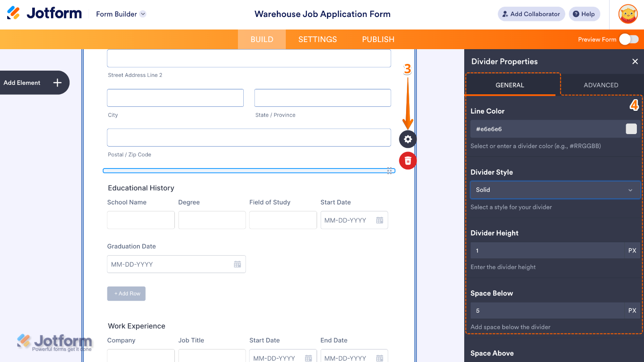Viewport: 644px width, 362px height.
Task: Open calendar picker for Graduation Date
Action: [237, 264]
